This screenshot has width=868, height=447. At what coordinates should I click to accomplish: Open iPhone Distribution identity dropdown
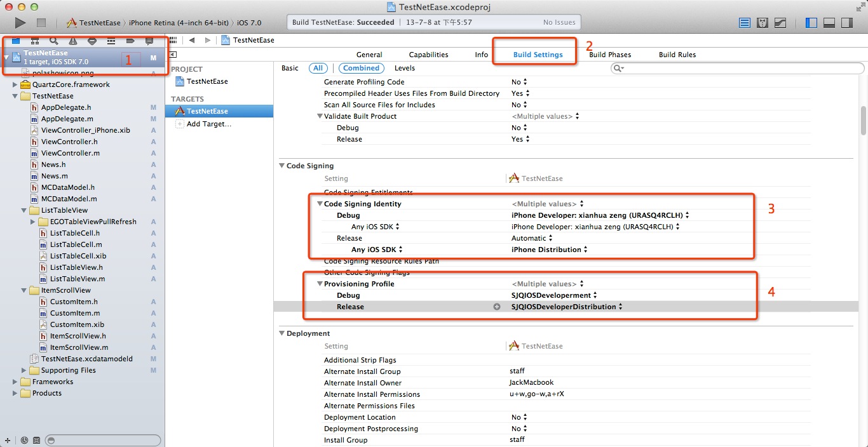[550, 250]
